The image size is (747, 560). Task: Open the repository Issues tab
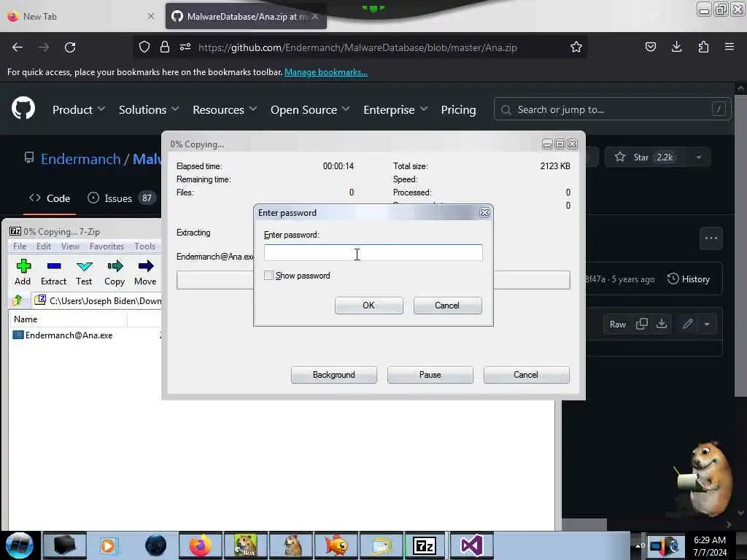click(x=121, y=198)
